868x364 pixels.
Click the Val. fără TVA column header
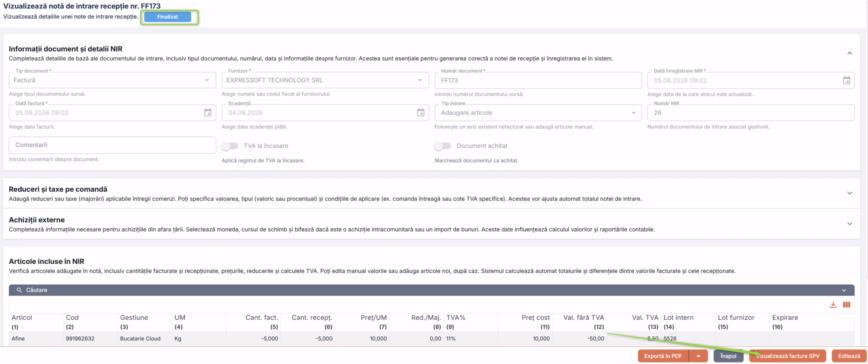coord(580,322)
